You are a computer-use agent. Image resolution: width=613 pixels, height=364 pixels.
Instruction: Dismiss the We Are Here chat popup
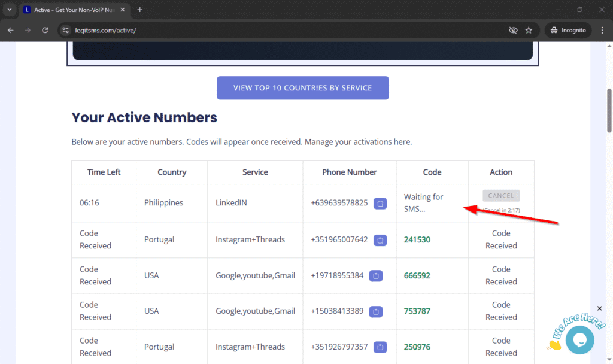pyautogui.click(x=600, y=308)
